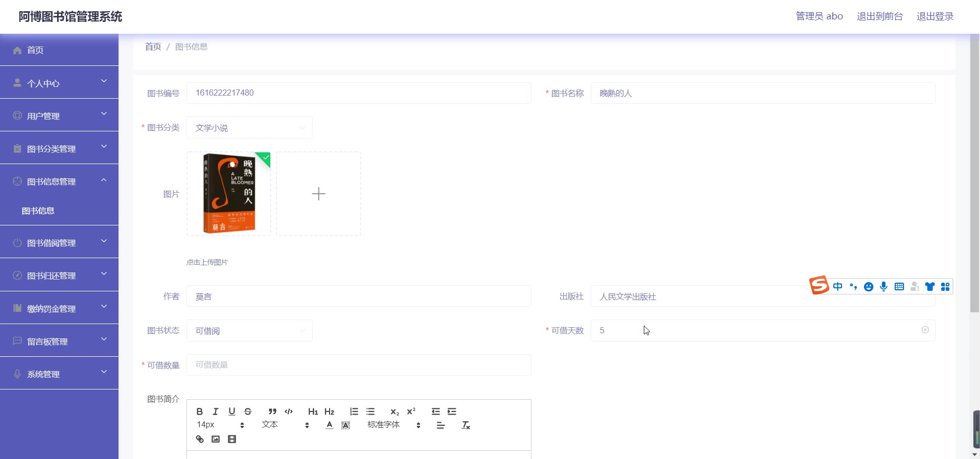
Task: Expand the 图书归还管理 sidebar menu
Action: pyautogui.click(x=59, y=274)
